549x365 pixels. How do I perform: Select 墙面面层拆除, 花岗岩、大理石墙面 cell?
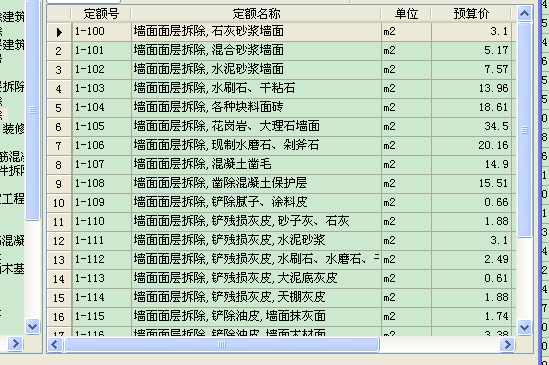(257, 126)
